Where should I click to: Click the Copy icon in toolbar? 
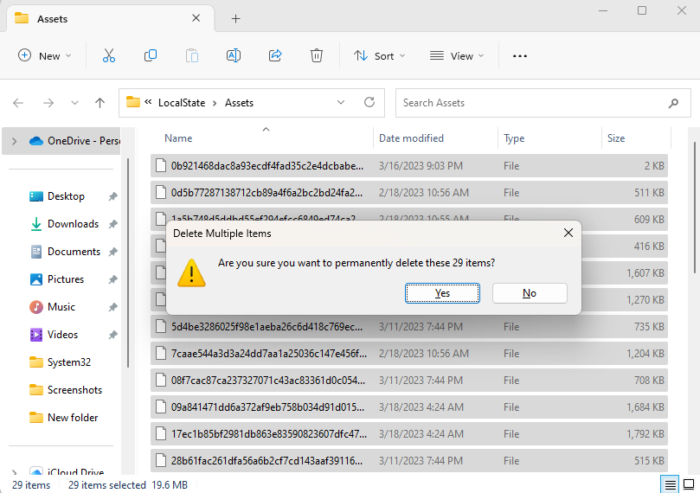(x=150, y=56)
